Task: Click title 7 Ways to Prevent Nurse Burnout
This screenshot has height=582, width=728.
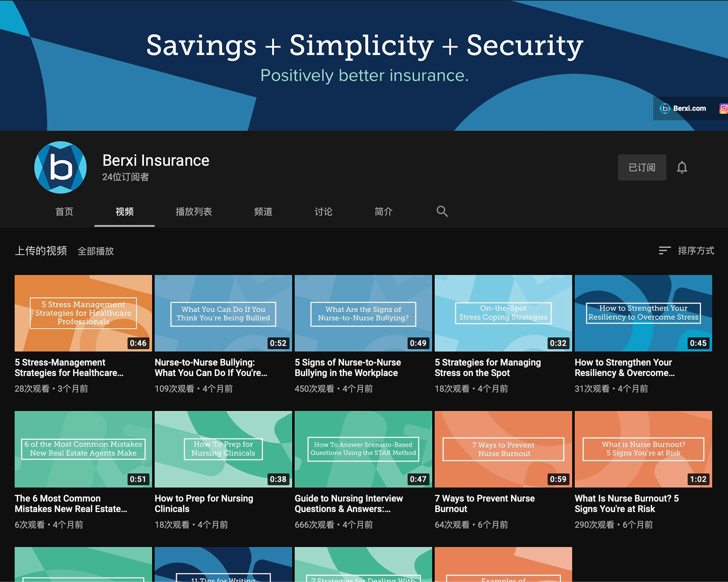Action: 485,503
